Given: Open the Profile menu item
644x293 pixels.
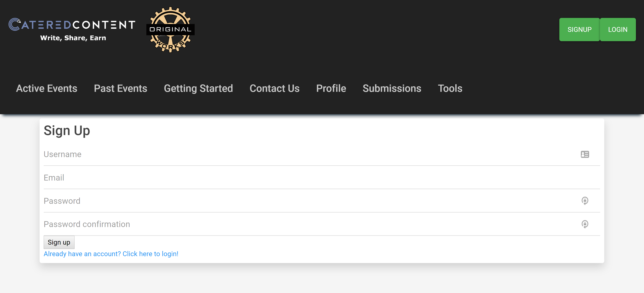Looking at the screenshot, I should pyautogui.click(x=331, y=88).
